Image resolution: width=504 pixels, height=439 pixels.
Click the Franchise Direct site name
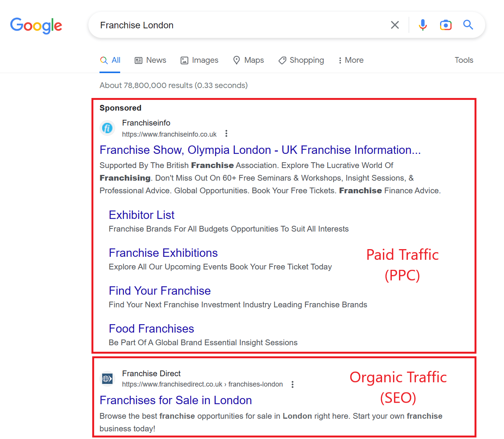pyautogui.click(x=151, y=374)
